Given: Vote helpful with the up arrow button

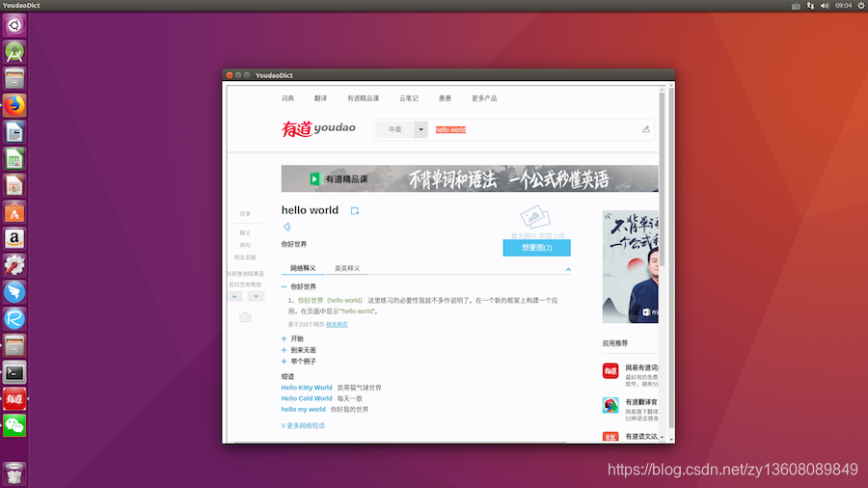Looking at the screenshot, I should (x=234, y=297).
